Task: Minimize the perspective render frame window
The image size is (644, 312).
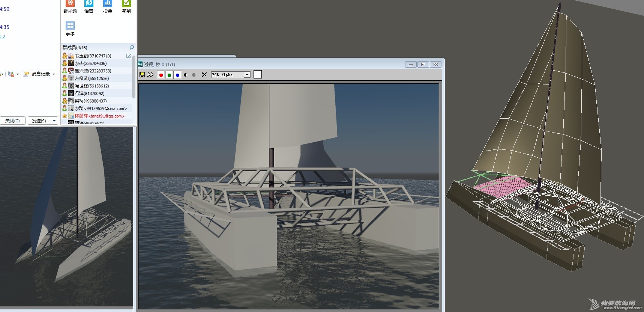Action: point(411,65)
